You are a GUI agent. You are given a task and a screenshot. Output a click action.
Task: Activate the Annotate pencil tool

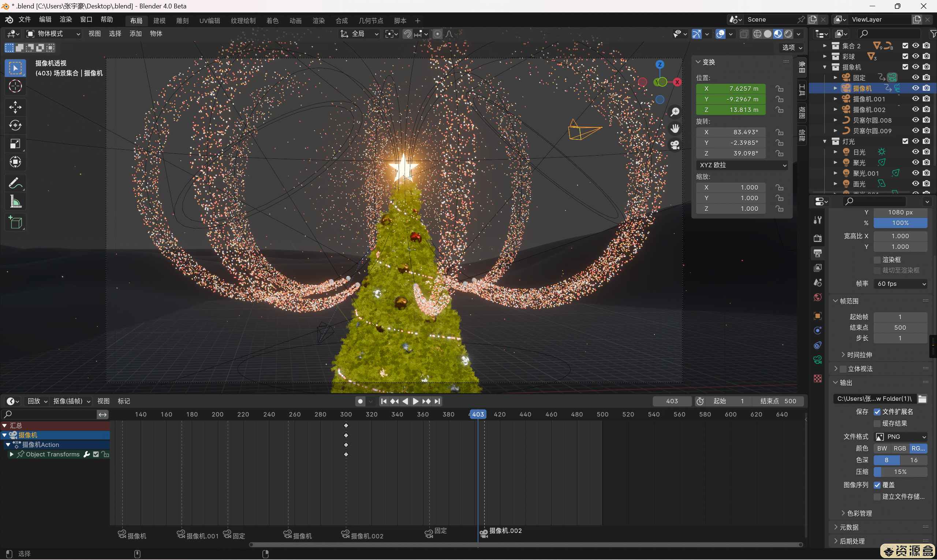coord(15,184)
